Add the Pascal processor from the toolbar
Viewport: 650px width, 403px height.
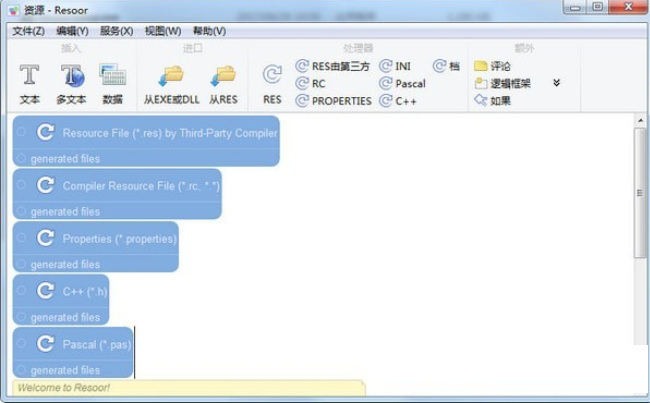403,83
